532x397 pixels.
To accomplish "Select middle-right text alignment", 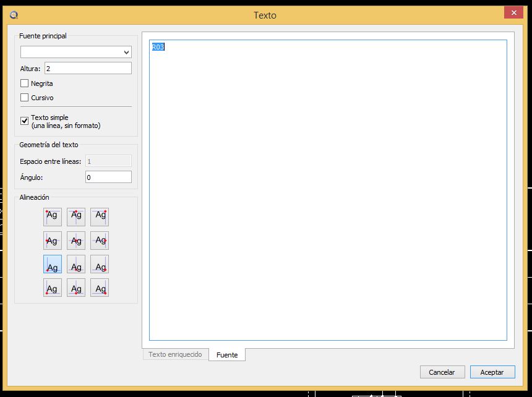I will [x=100, y=241].
